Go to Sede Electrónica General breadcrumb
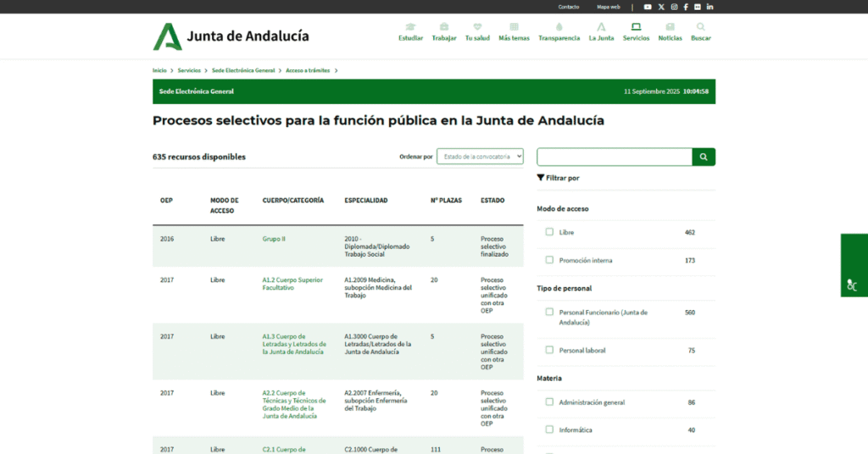Image resolution: width=868 pixels, height=454 pixels. (243, 70)
